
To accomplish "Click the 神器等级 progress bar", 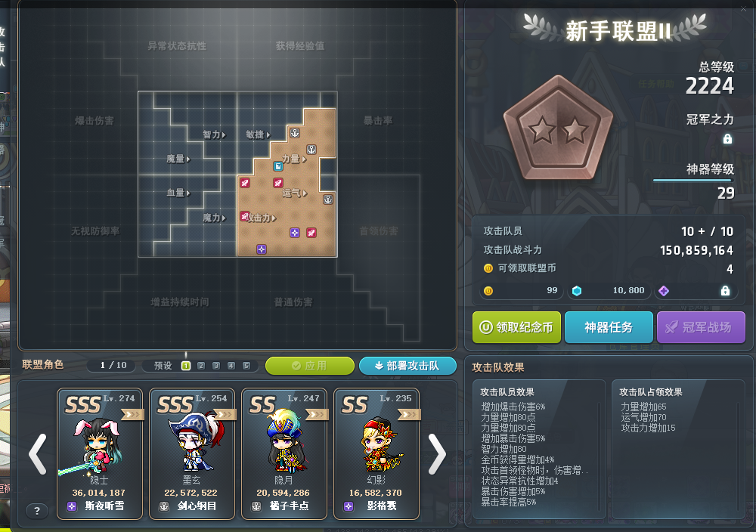I will coord(692,180).
